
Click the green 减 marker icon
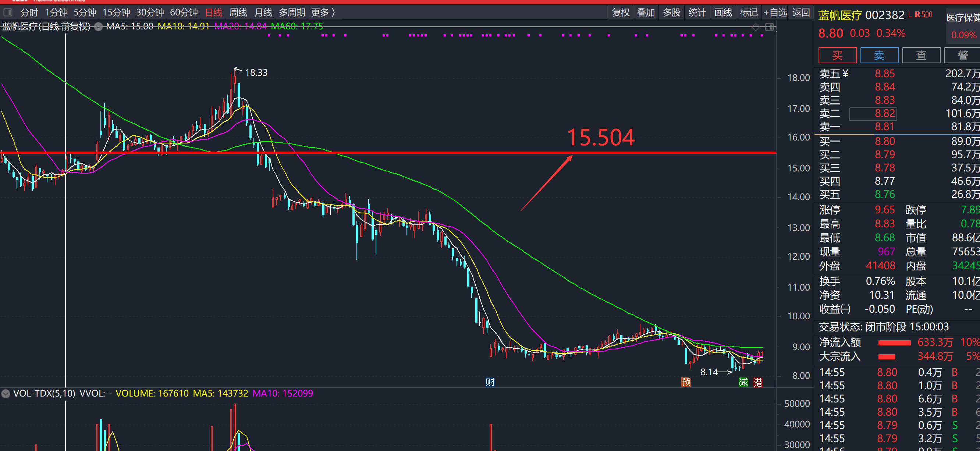coord(743,382)
